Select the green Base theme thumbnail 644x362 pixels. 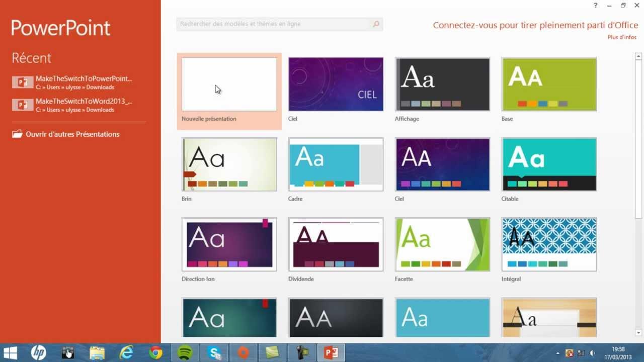(x=549, y=84)
